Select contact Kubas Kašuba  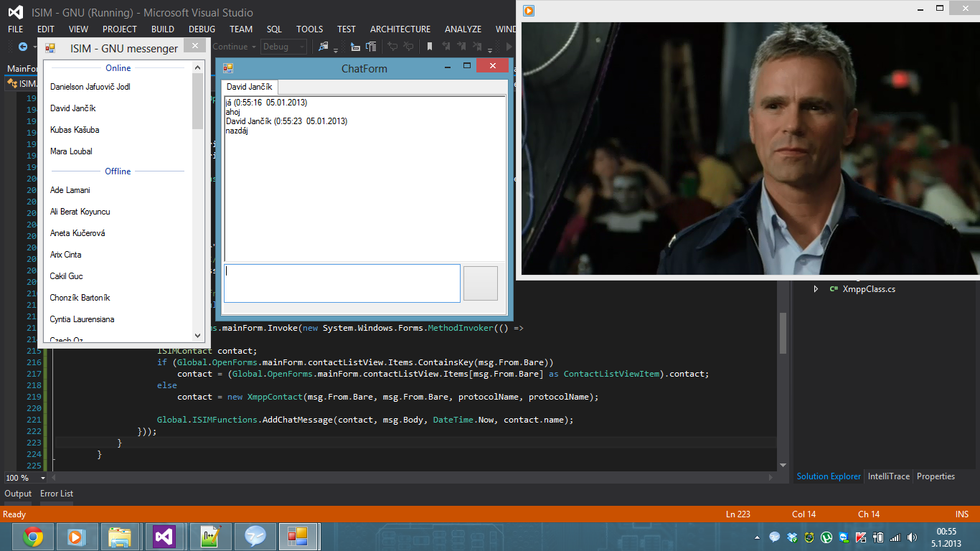[75, 130]
